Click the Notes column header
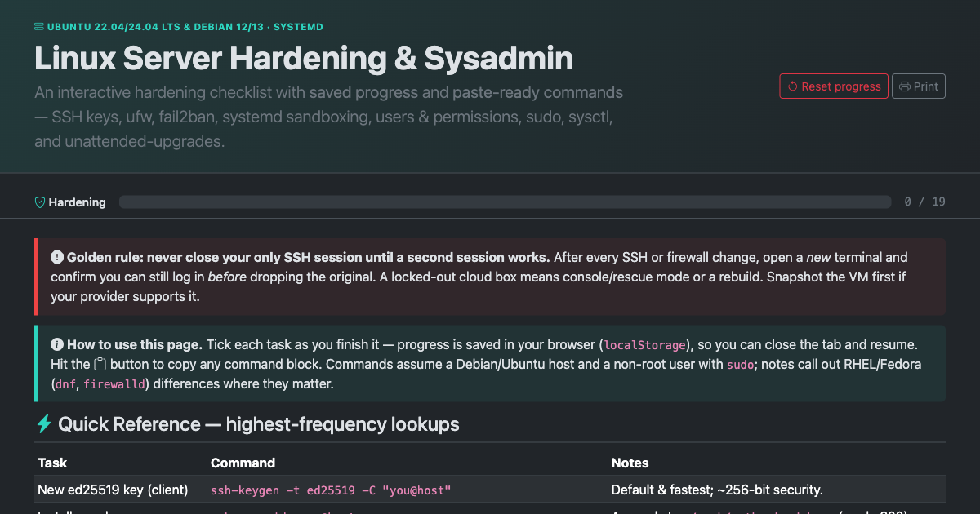The height and width of the screenshot is (514, 980). point(630,463)
